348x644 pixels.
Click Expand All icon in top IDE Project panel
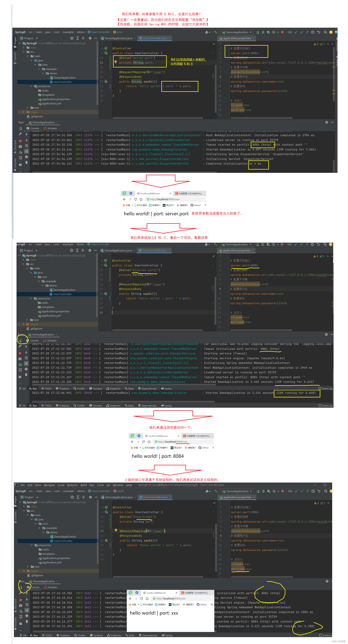click(78, 38)
